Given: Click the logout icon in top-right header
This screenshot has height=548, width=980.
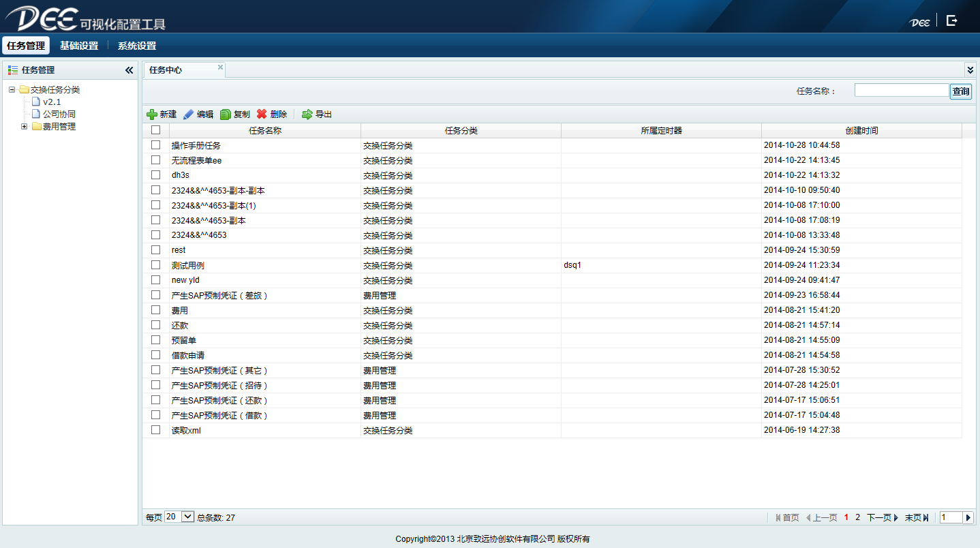Looking at the screenshot, I should pyautogui.click(x=952, y=21).
